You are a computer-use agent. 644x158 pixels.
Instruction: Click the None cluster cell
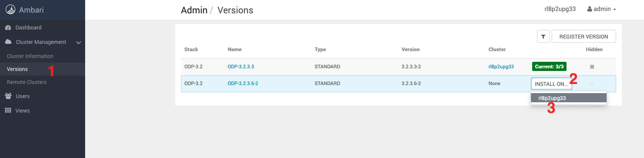pyautogui.click(x=494, y=83)
